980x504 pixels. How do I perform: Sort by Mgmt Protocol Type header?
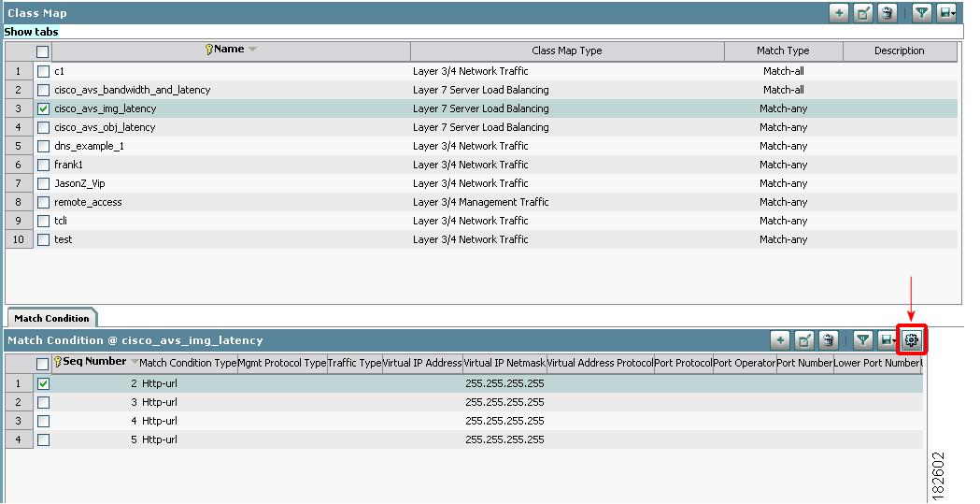tap(282, 364)
